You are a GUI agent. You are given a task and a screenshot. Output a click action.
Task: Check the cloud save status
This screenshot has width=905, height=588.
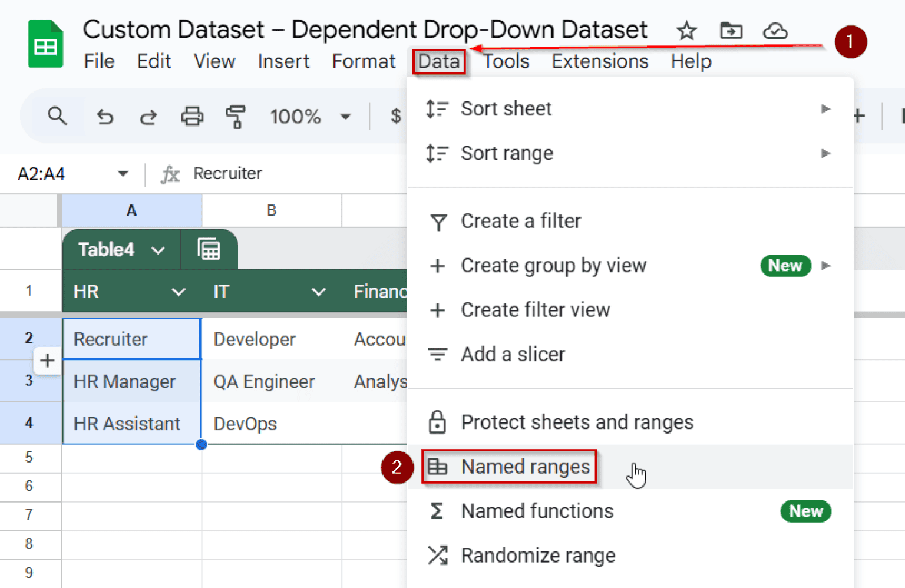click(x=775, y=31)
